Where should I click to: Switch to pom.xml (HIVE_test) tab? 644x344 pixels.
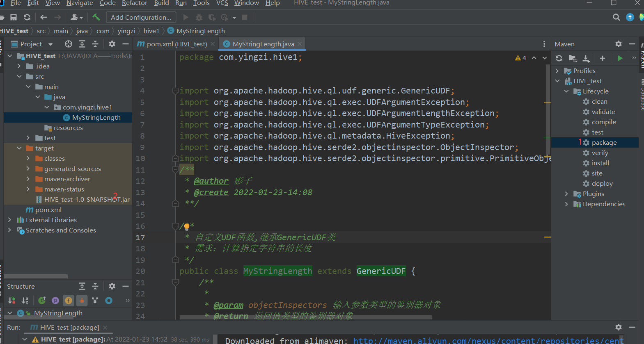pyautogui.click(x=176, y=44)
